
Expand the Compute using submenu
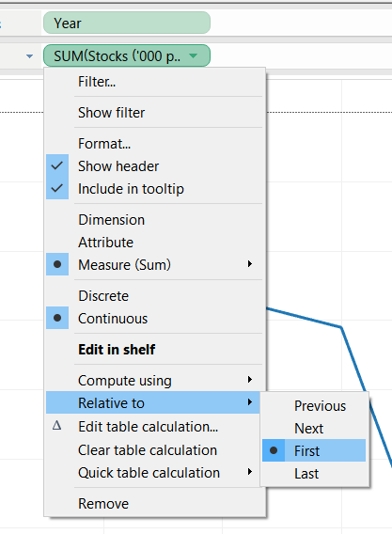154,380
